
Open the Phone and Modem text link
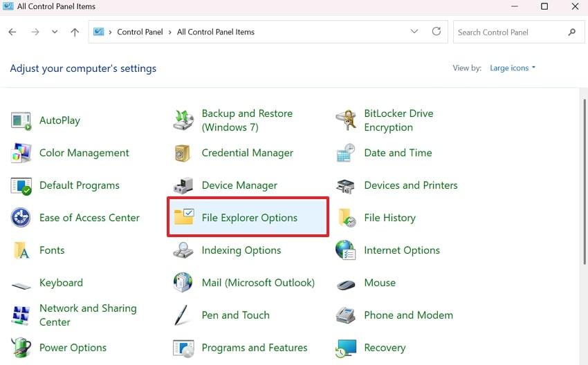click(408, 315)
